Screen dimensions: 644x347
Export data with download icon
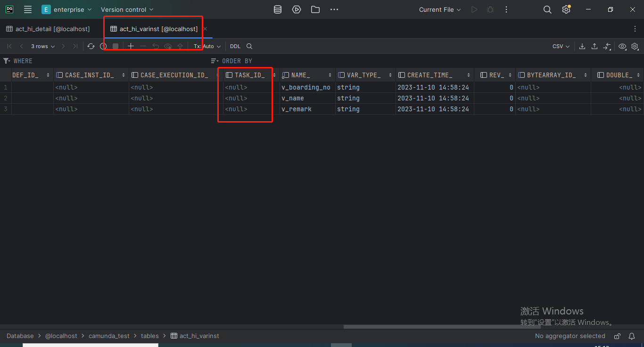point(582,46)
